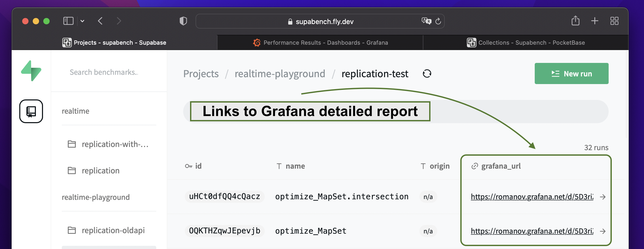Screen dimensions: 644x249
Task: Open replication-with-... folder
Action: (109, 144)
